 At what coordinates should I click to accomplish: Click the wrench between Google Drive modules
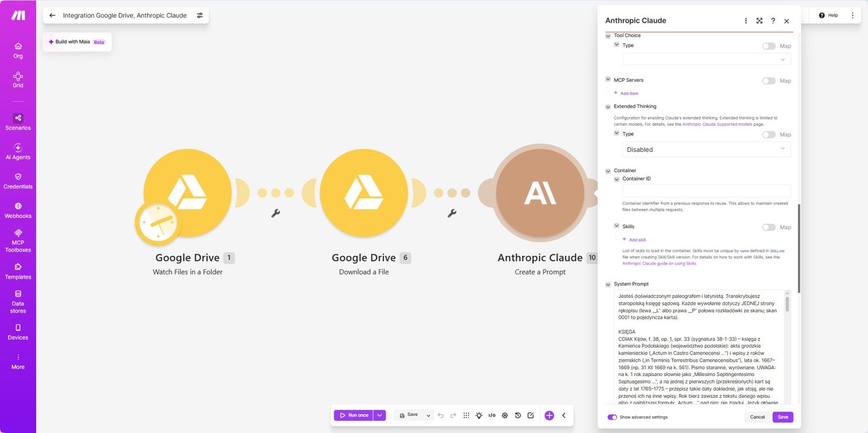(x=276, y=213)
